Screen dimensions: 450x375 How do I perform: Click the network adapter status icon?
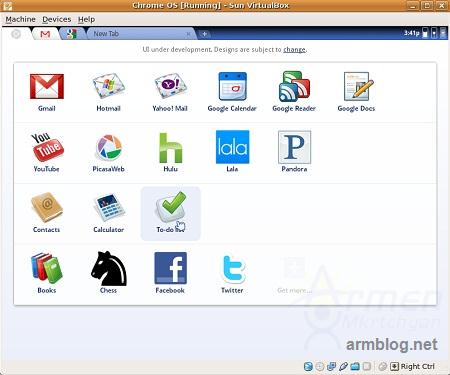point(332,366)
